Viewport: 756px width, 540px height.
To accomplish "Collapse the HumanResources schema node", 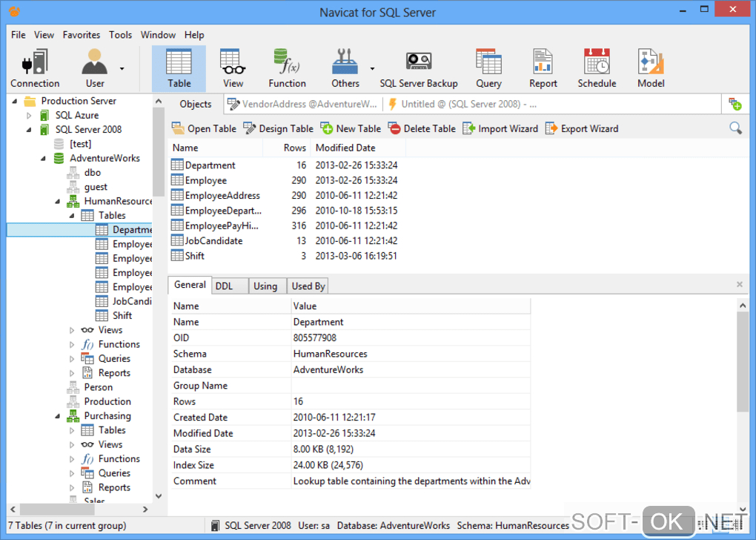I will click(x=57, y=201).
